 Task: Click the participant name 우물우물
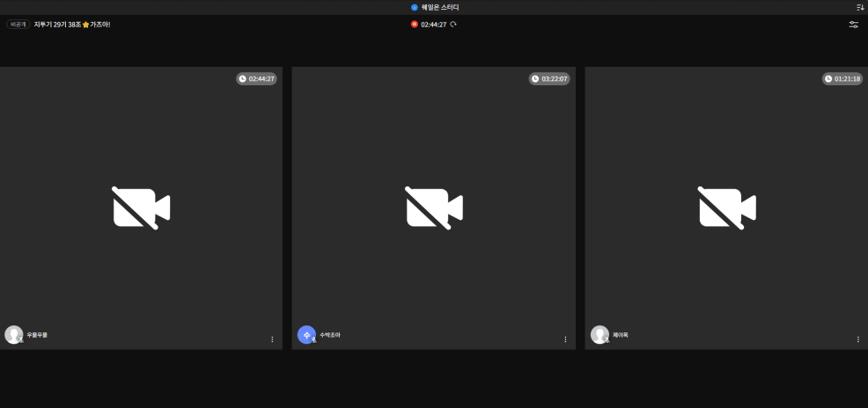click(x=37, y=334)
